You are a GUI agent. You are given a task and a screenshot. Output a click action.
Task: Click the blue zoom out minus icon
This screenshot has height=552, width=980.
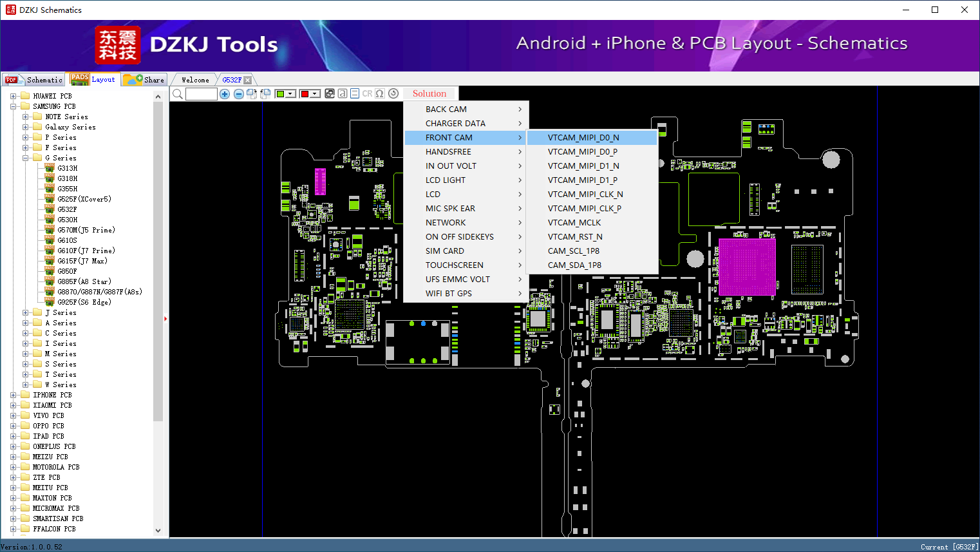click(x=238, y=94)
